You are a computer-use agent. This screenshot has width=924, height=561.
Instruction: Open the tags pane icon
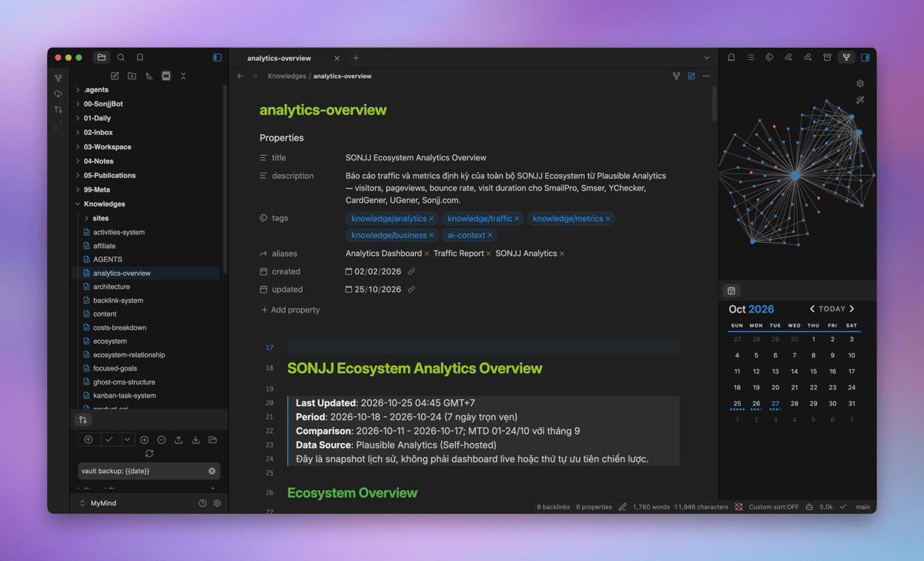click(x=769, y=58)
